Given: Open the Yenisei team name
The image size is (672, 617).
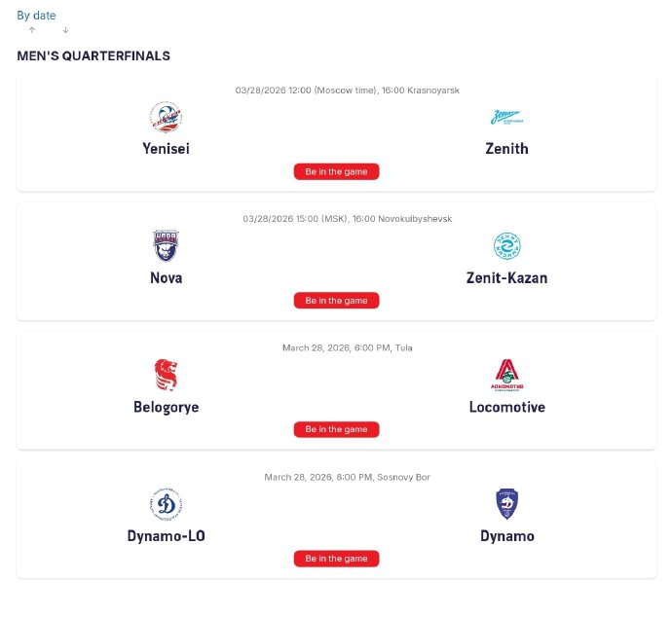Looking at the screenshot, I should (166, 149).
